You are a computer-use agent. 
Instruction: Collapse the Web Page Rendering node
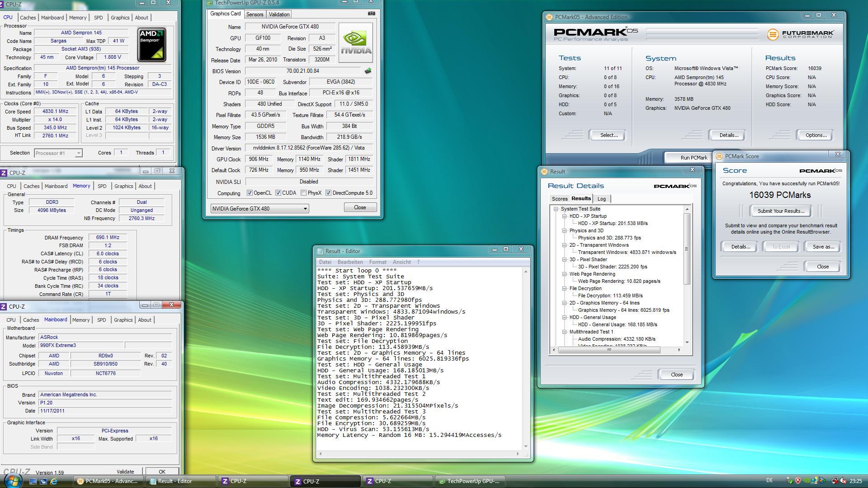pos(565,274)
